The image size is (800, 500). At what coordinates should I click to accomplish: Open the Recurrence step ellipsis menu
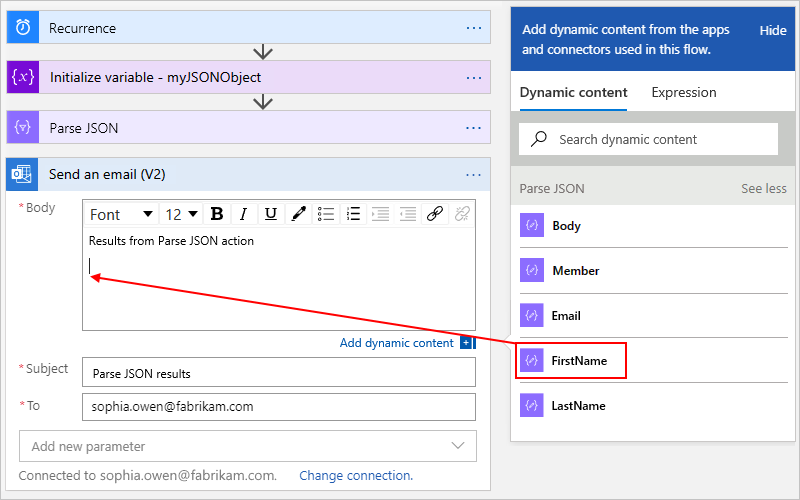[474, 28]
